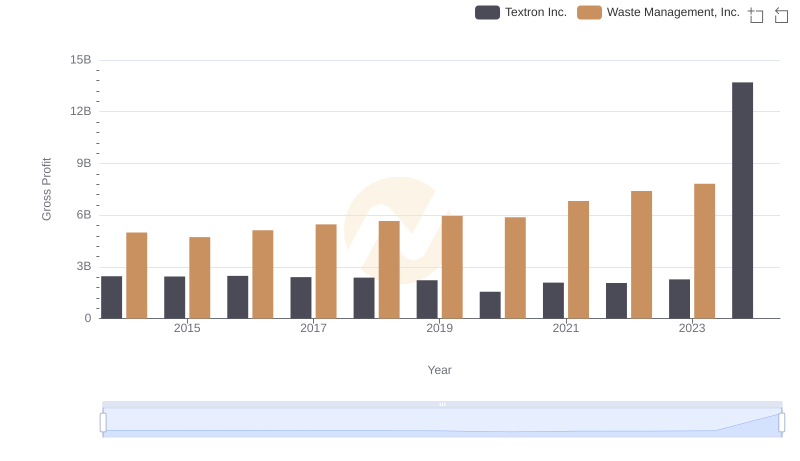Click the Textron bar for 2022
800x461 pixels.
616,301
